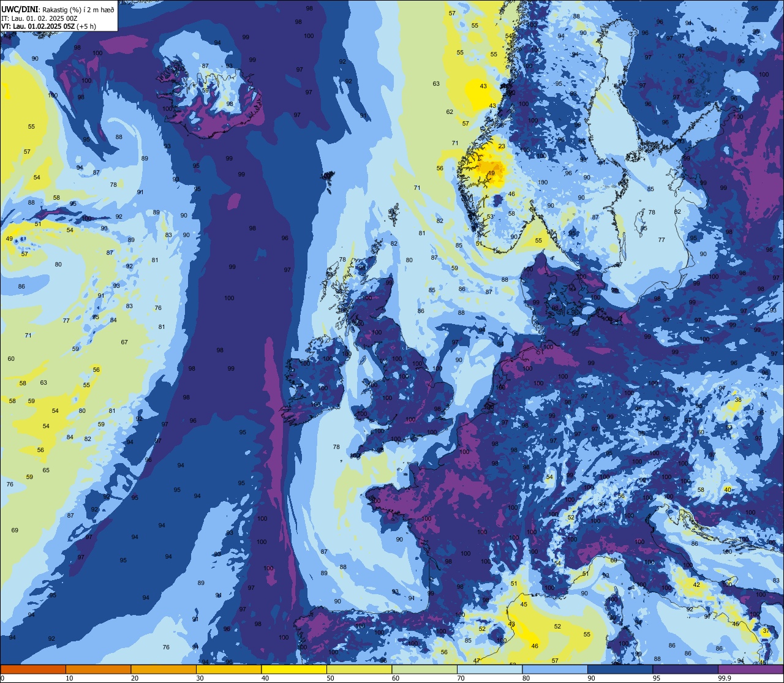This screenshot has width=784, height=683.
Task: Click the '23' humidity value over Norway
Action: [502, 146]
